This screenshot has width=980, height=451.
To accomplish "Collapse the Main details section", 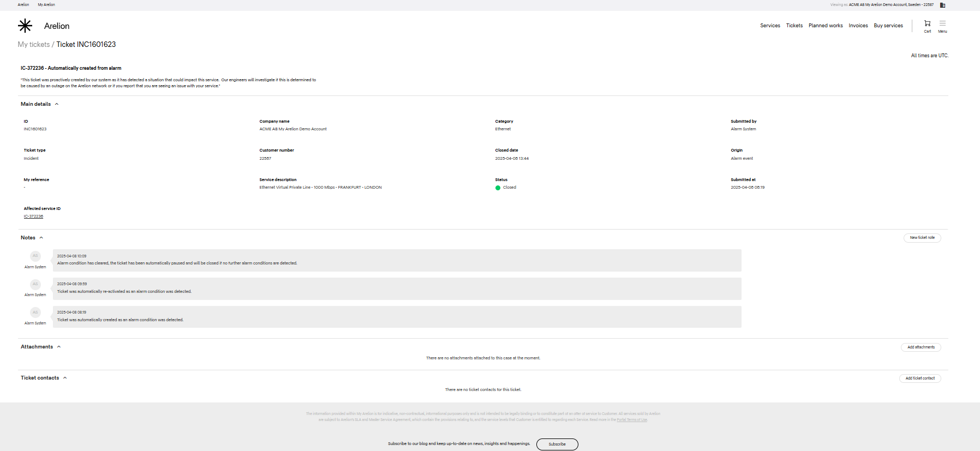I will [57, 104].
